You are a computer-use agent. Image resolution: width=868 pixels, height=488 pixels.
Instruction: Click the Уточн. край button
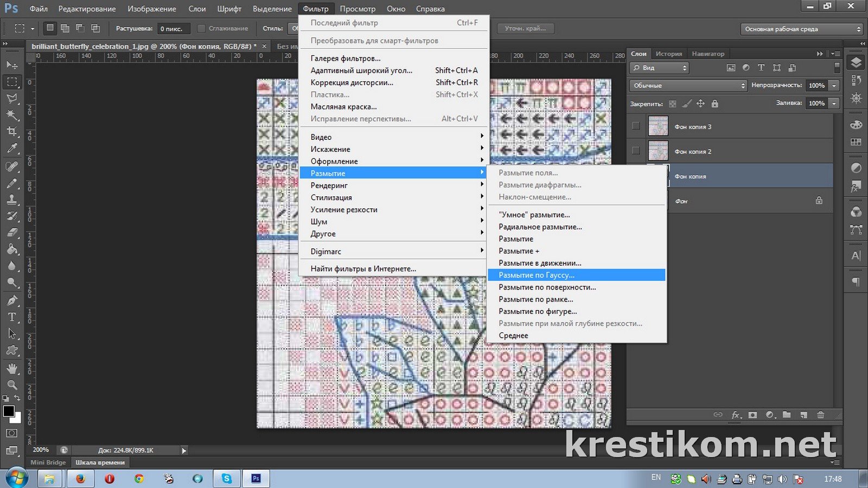click(x=525, y=28)
